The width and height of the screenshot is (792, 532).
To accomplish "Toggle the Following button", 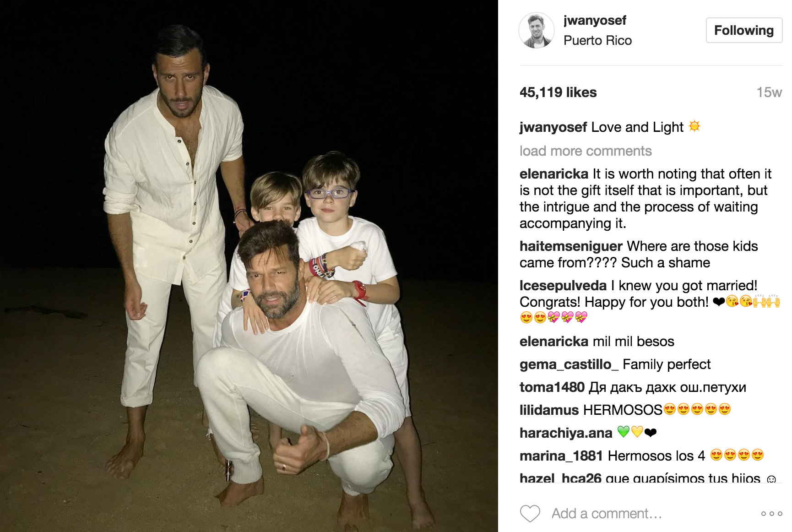I will 744,30.
